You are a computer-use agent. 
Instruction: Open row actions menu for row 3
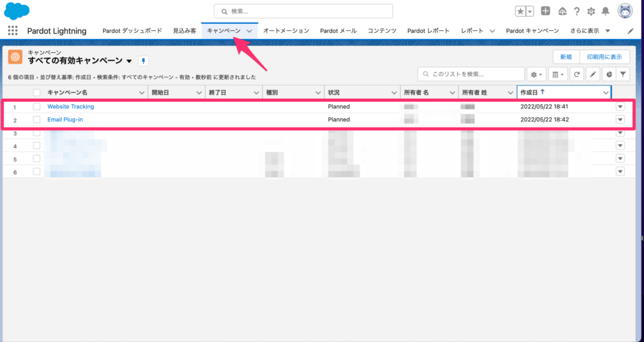[x=620, y=133]
